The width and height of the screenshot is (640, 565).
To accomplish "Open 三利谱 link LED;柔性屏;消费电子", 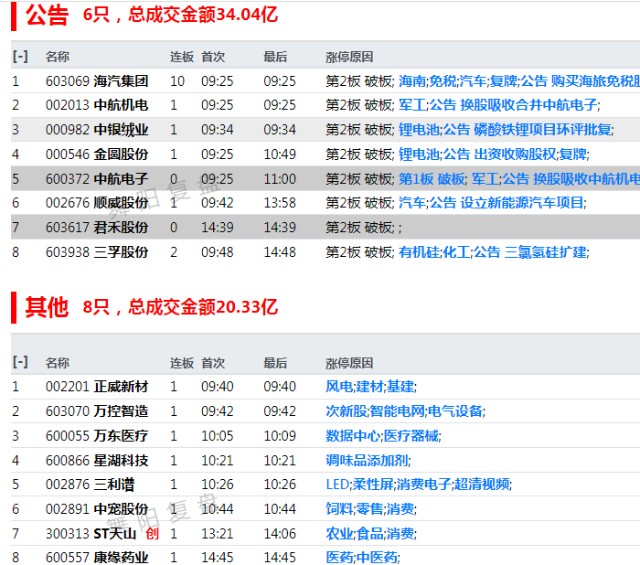I will pos(388,484).
